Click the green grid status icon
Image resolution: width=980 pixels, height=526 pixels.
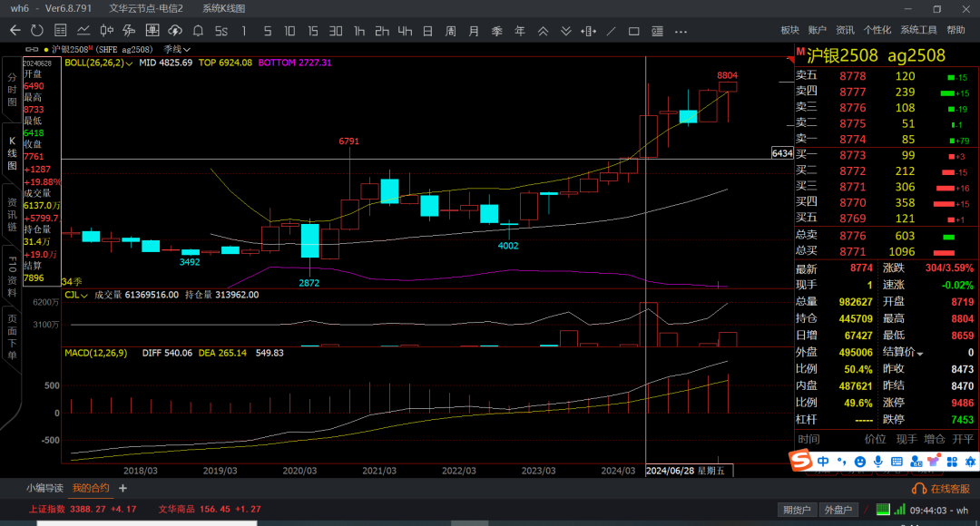[x=883, y=510]
